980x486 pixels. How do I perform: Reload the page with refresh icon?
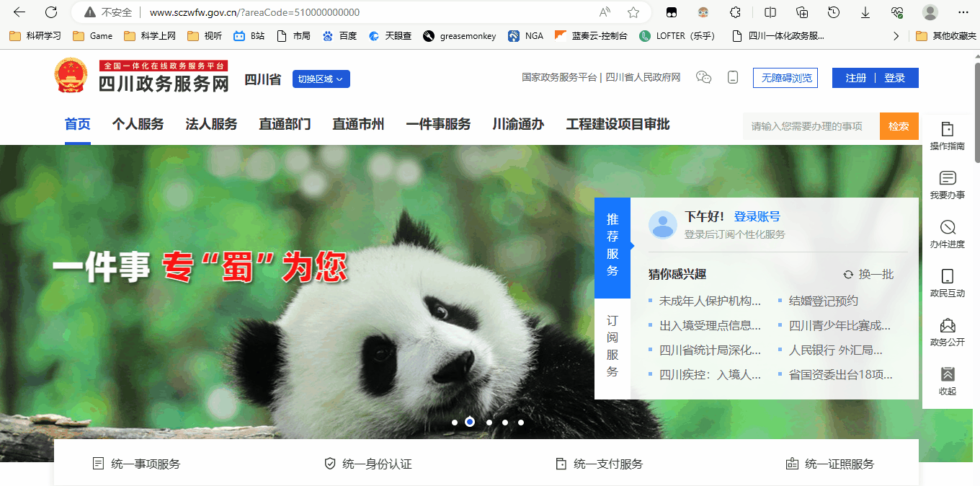pyautogui.click(x=51, y=12)
